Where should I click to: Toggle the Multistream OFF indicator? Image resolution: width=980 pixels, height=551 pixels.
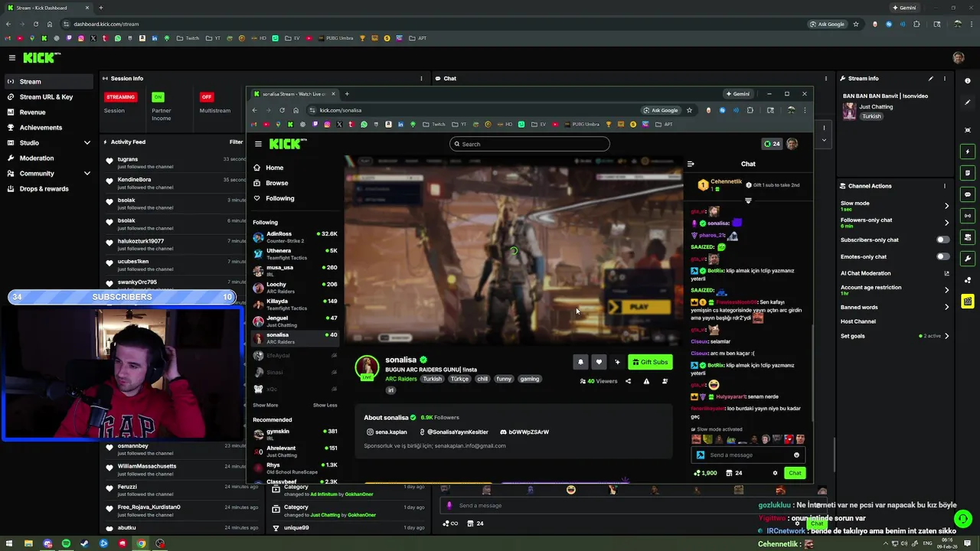tap(206, 97)
